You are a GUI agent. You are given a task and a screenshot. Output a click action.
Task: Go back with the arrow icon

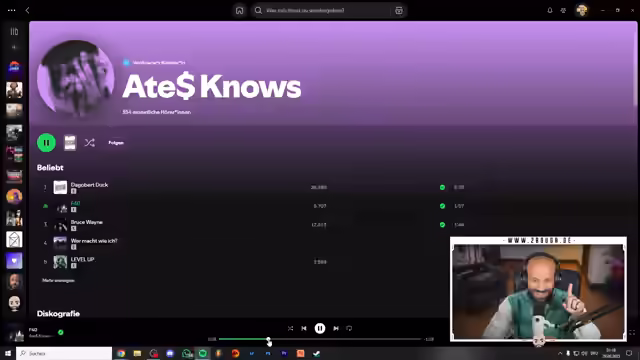[27, 10]
